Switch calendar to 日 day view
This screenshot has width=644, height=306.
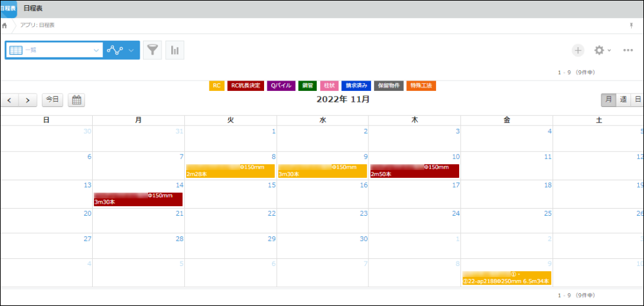637,100
